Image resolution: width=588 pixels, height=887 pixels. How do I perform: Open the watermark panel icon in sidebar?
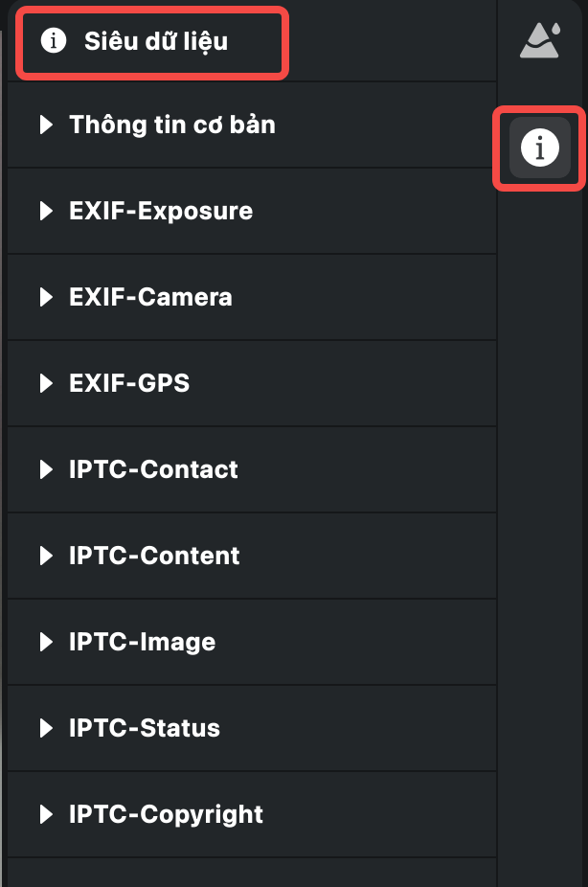coord(540,40)
